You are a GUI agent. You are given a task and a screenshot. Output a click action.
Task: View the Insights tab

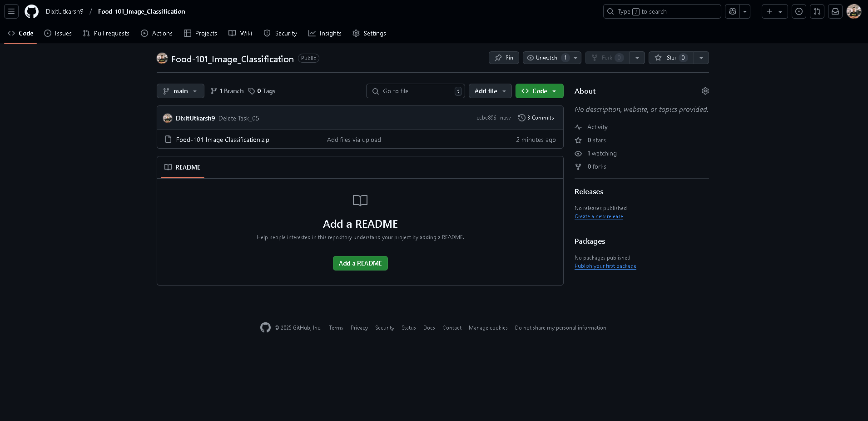pyautogui.click(x=325, y=33)
